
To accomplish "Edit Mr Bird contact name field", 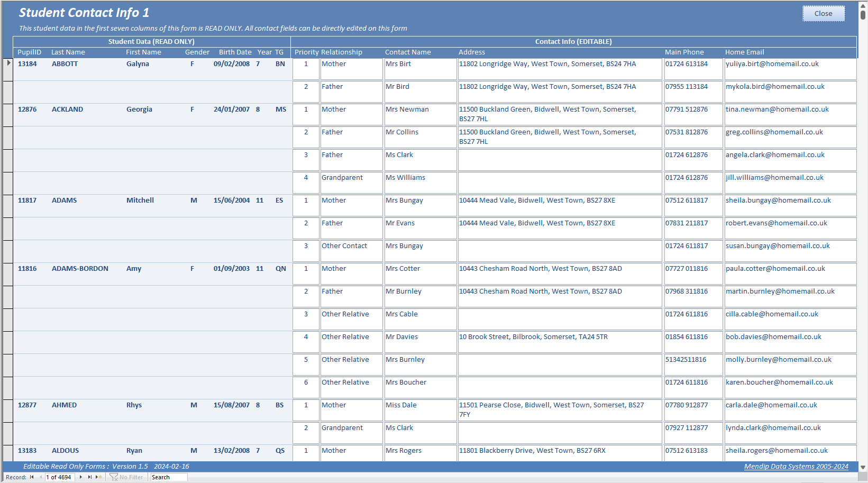I will [421, 92].
